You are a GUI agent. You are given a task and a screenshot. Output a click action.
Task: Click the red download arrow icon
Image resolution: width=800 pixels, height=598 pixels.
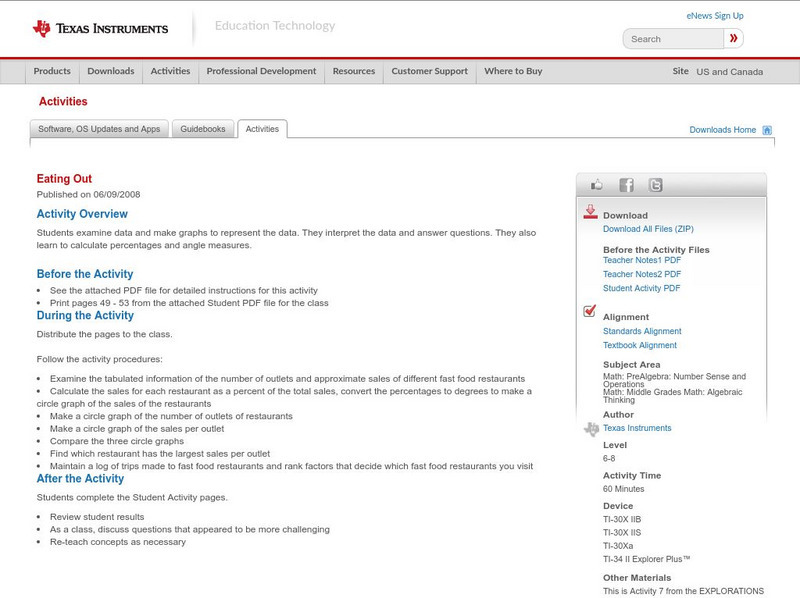click(590, 212)
